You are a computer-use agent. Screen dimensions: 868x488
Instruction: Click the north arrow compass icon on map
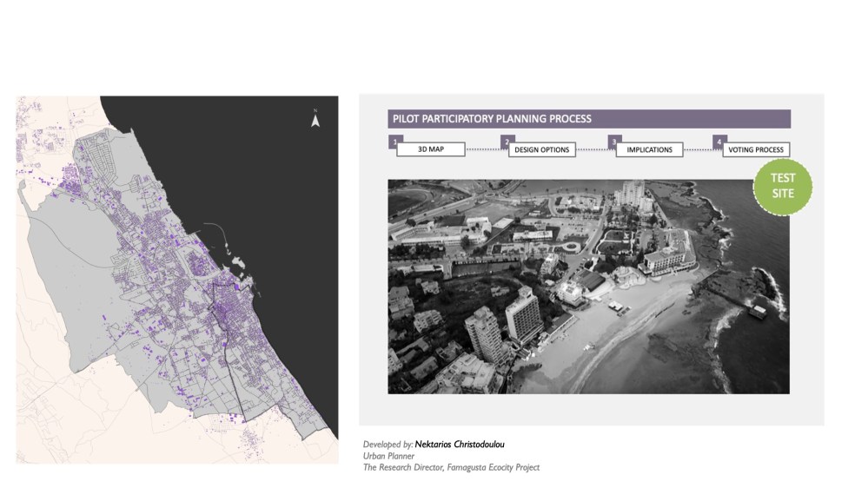click(x=315, y=120)
